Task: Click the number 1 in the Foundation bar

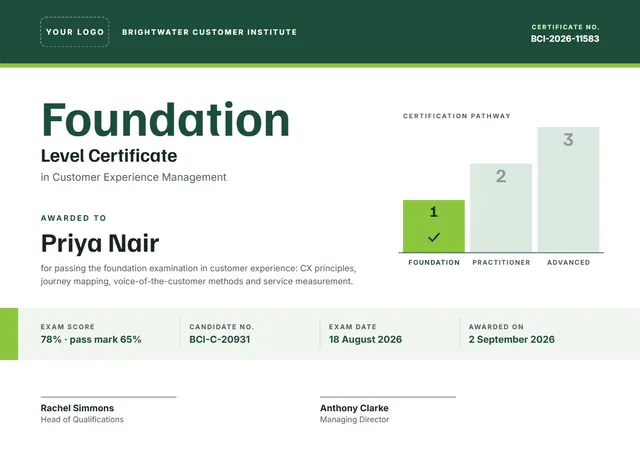Action: (x=434, y=212)
